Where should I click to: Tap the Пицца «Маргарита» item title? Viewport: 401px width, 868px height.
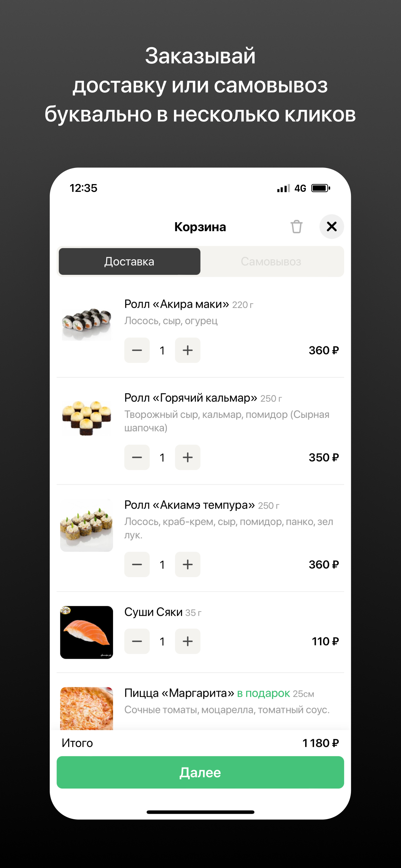pos(179,693)
